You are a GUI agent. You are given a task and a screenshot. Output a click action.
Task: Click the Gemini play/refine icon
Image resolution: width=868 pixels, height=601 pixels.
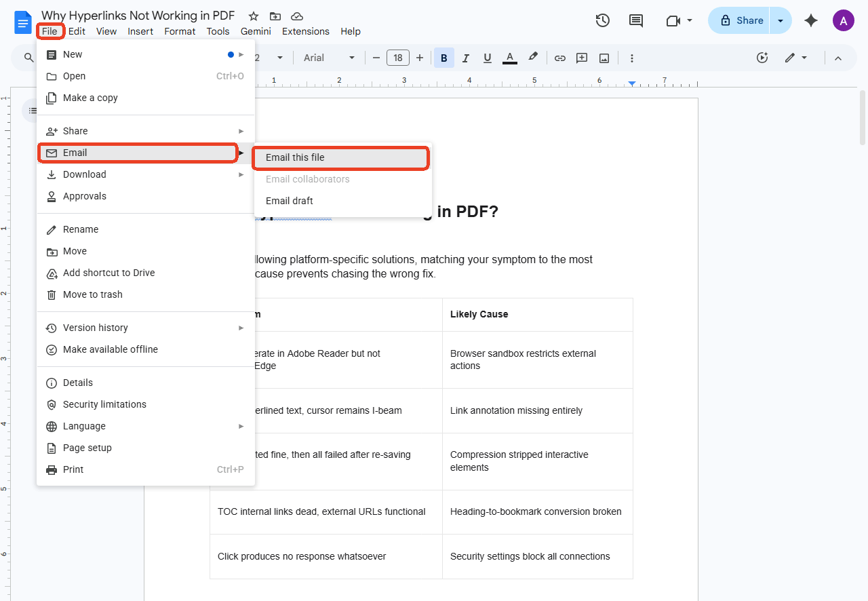coord(762,58)
